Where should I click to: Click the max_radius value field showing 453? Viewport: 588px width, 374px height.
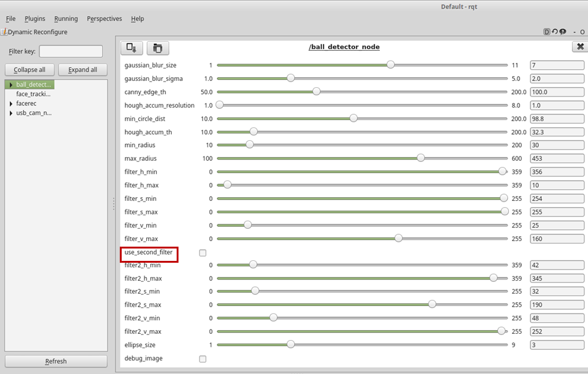(x=557, y=158)
